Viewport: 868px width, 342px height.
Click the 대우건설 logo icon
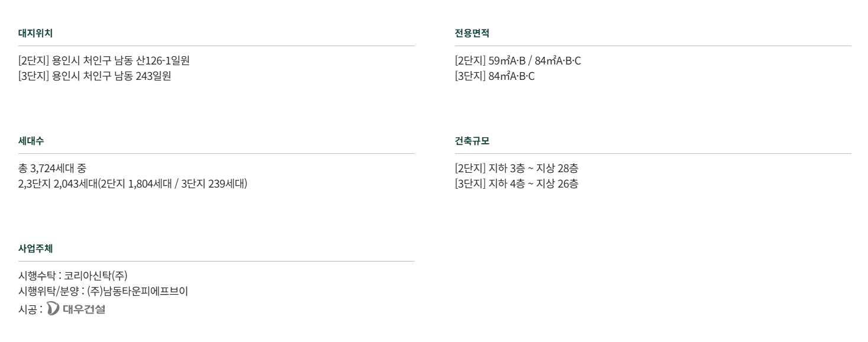(53, 308)
